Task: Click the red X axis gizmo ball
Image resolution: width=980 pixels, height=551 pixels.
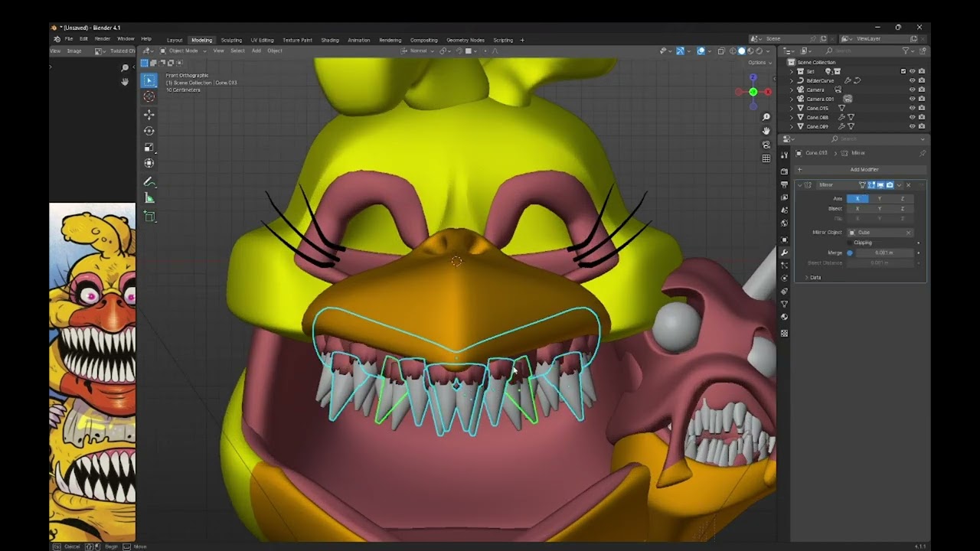Action: click(x=767, y=92)
